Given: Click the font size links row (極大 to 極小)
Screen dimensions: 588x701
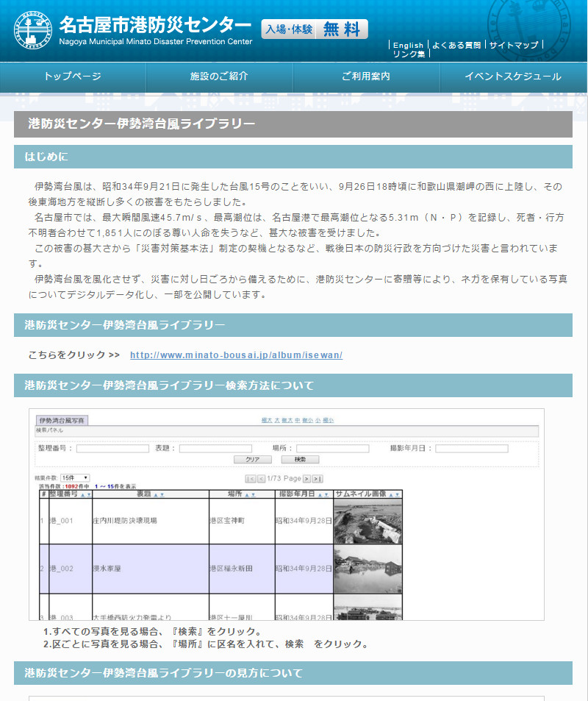Looking at the screenshot, I should [x=298, y=420].
